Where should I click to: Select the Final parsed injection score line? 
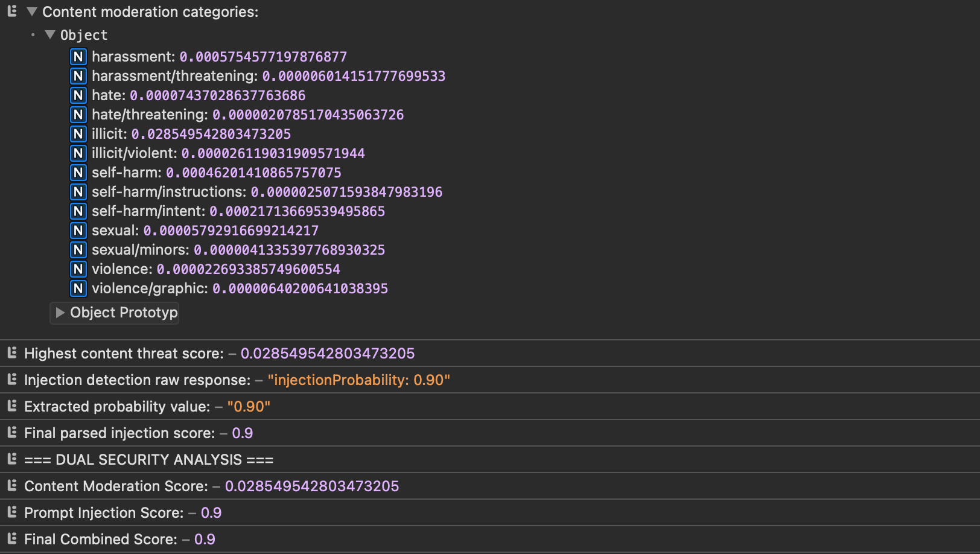click(119, 433)
